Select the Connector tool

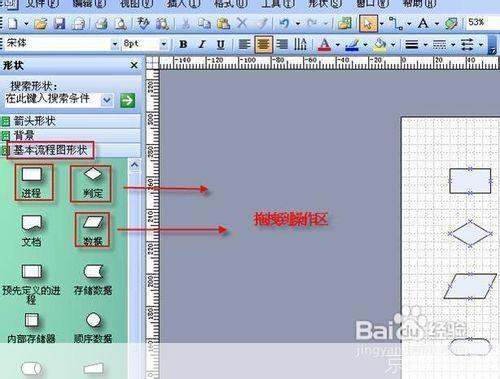tap(396, 23)
